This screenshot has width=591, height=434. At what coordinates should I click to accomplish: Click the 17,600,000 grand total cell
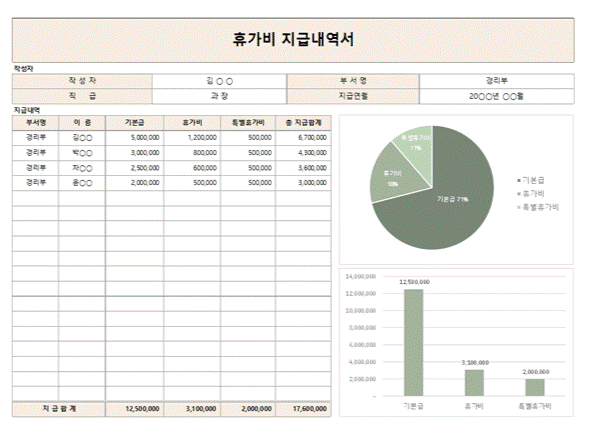[x=303, y=409]
